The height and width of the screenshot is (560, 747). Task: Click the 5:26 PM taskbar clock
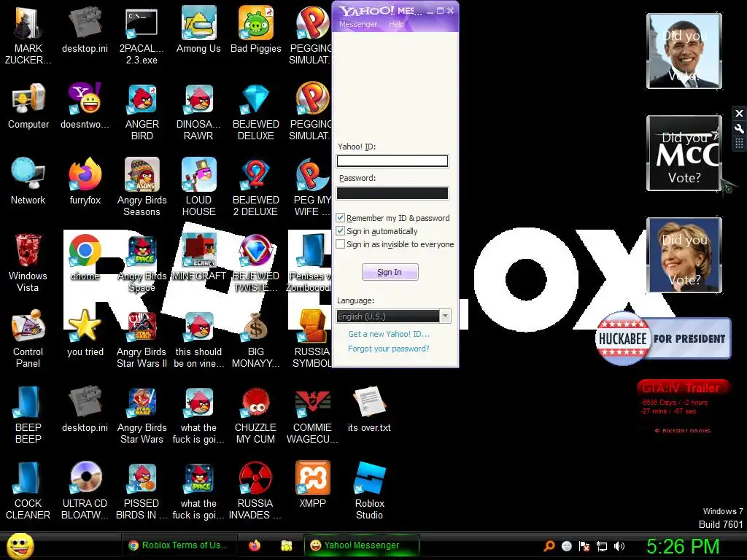683,546
